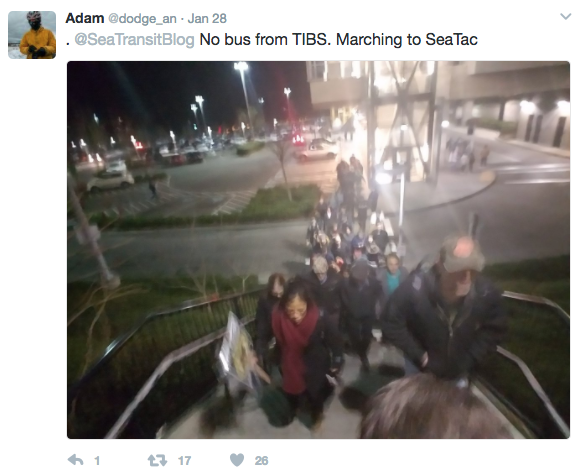Screen dimensions: 579x476
Task: Click the tallest street lamp in the photo
Action: 243,100
